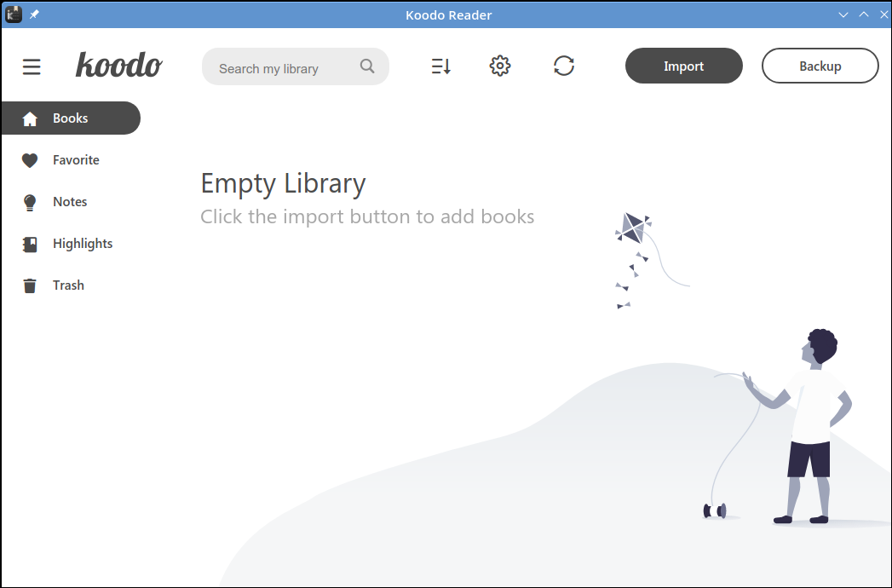Go to the Notes section label
Image resolution: width=892 pixels, height=588 pixels.
(x=70, y=201)
